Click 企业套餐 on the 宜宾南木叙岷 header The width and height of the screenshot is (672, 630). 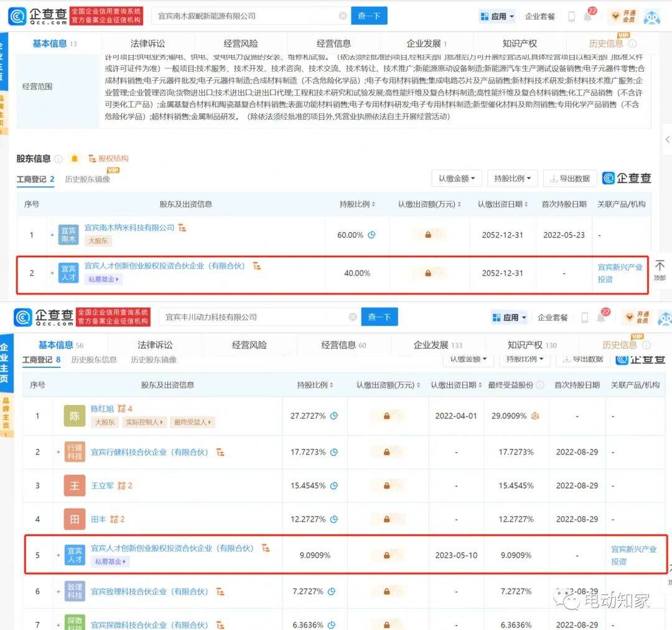(539, 17)
